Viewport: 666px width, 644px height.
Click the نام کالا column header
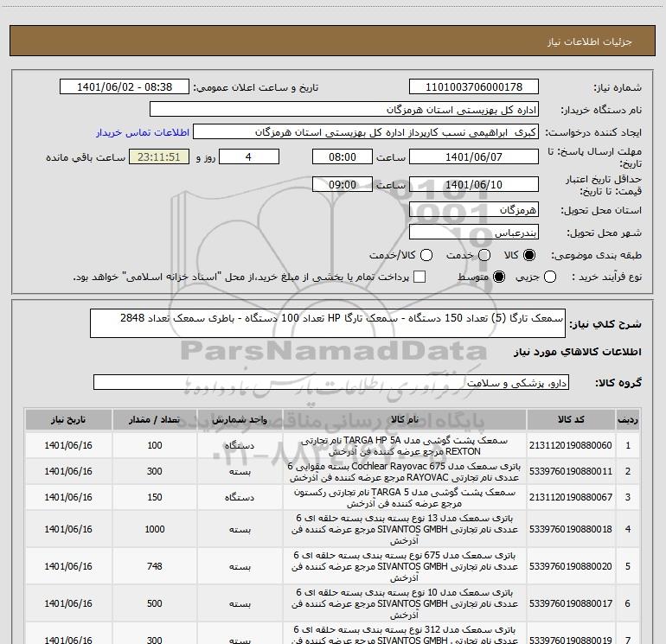[405, 420]
